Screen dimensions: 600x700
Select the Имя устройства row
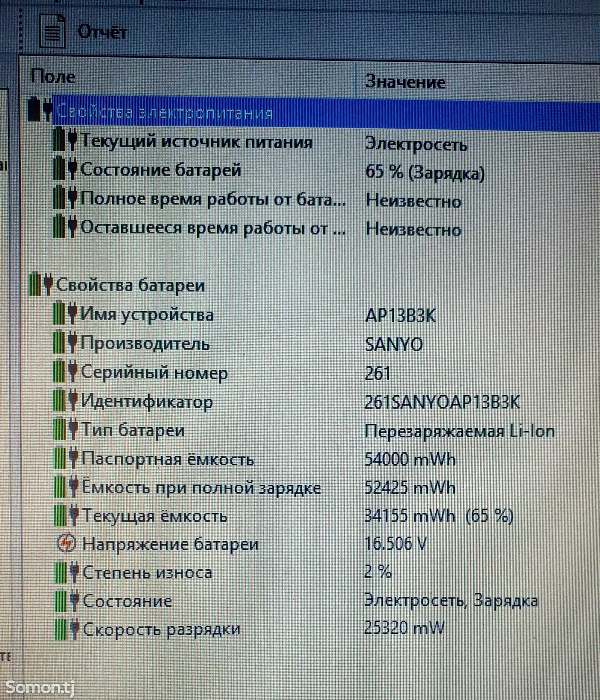click(147, 314)
